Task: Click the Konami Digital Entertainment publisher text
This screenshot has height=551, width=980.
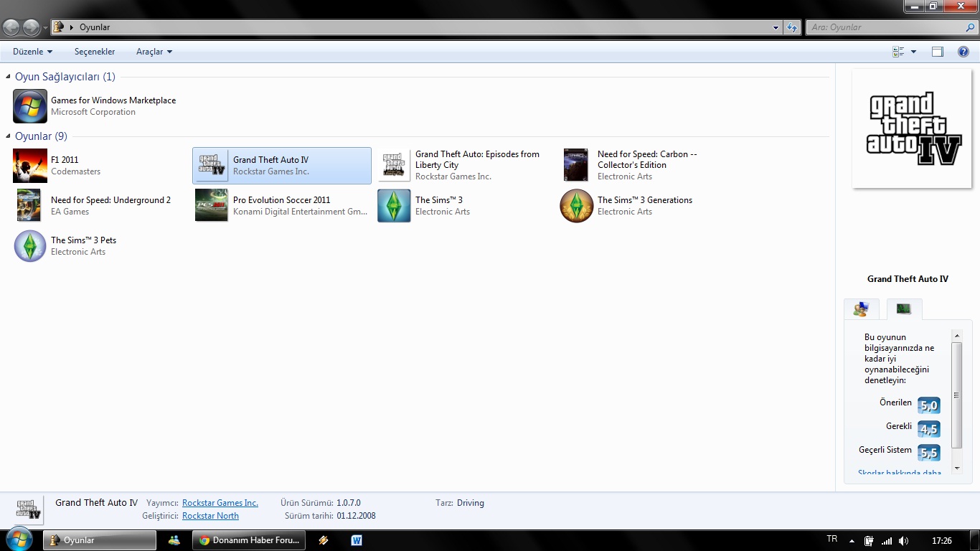Action: tap(301, 212)
